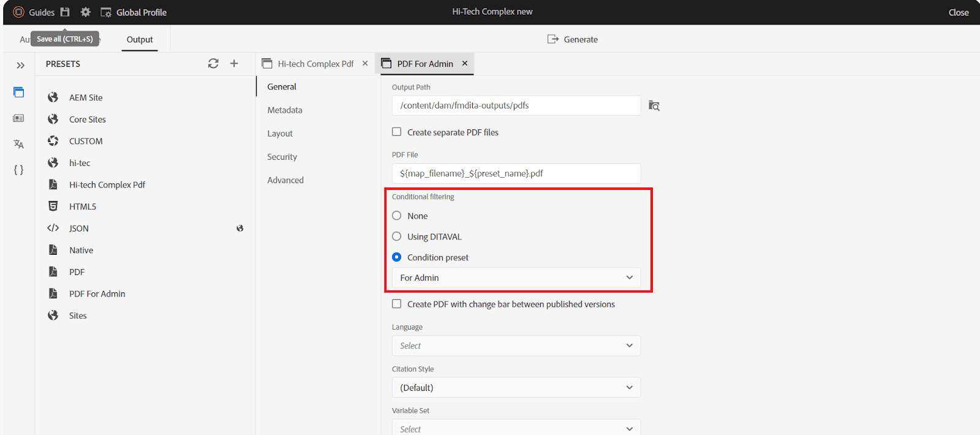Click the Generate button
This screenshot has width=980, height=435.
coord(573,39)
